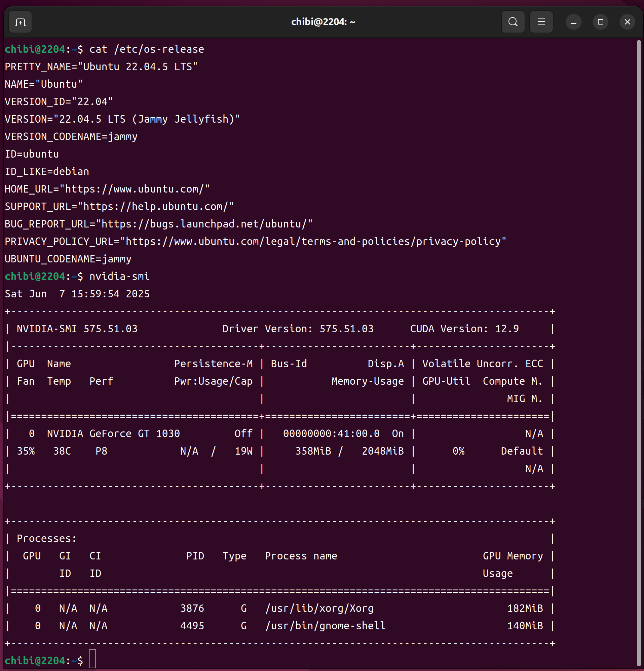Click the /usr/lib/xorg/Xorg process name

coord(319,609)
